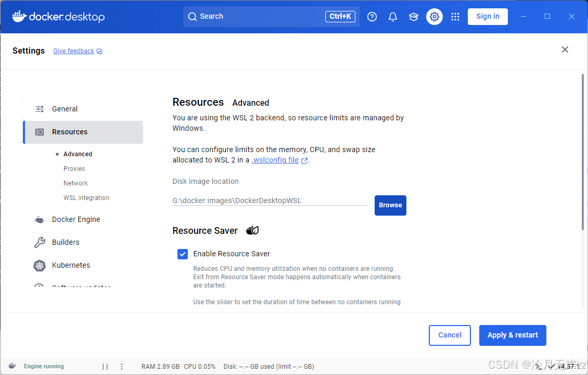Viewport: 588px width, 375px height.
Task: Click the Disk used status readout
Action: point(269,367)
